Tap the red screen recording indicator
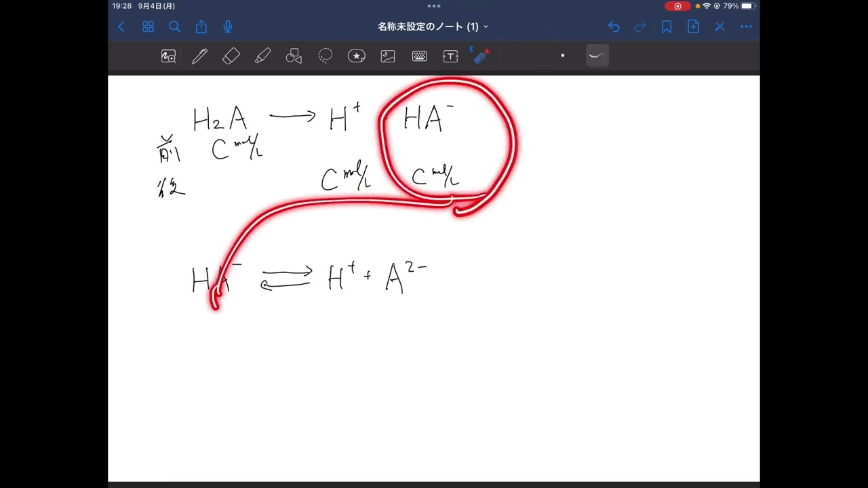This screenshot has width=868, height=488. click(677, 6)
